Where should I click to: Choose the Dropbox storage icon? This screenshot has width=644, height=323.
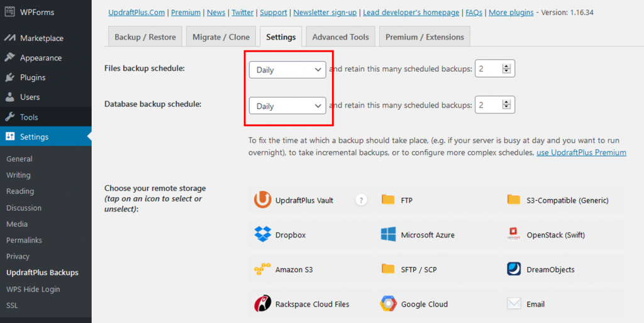click(262, 235)
